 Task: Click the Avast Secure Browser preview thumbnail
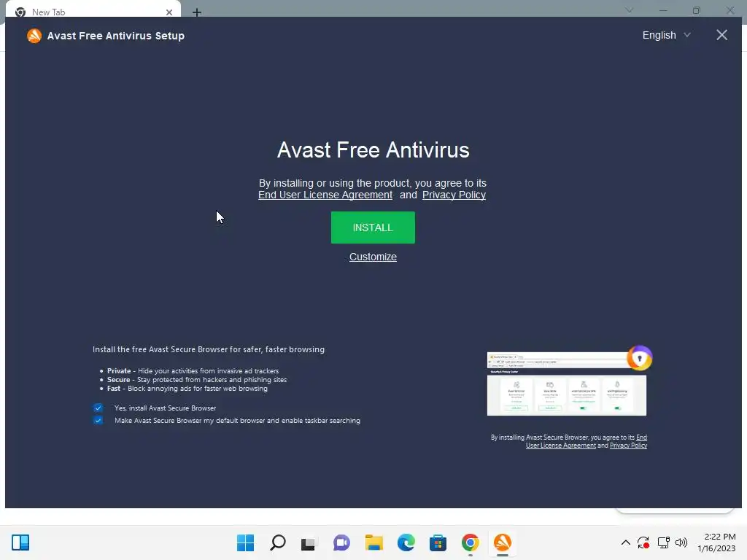566,384
